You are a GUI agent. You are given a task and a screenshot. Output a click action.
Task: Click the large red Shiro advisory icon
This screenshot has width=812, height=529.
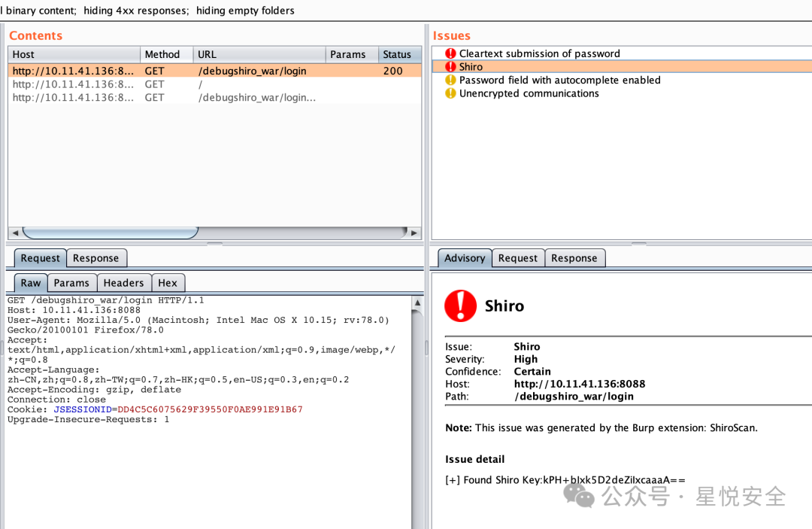point(460,306)
